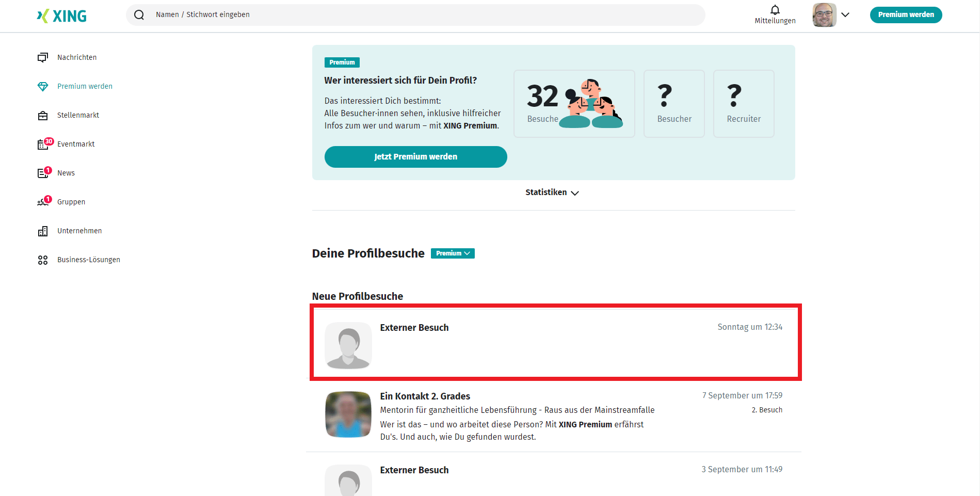Click the XING logo
The width and height of the screenshot is (980, 496).
(61, 15)
